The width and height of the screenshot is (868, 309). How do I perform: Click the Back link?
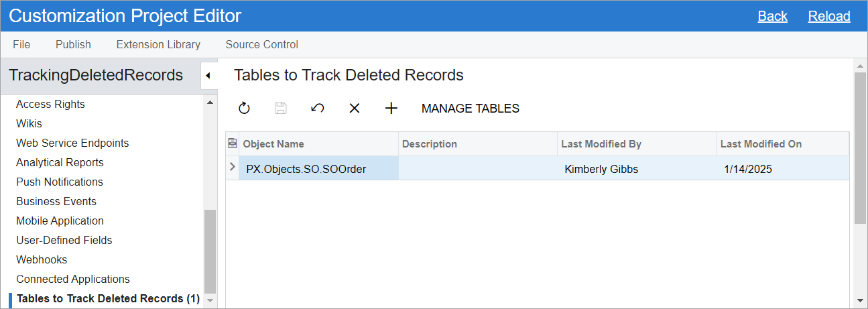click(773, 16)
